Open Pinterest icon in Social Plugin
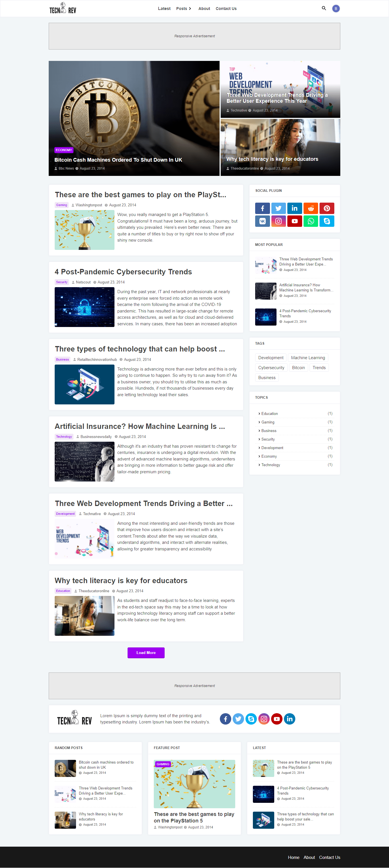 [327, 208]
